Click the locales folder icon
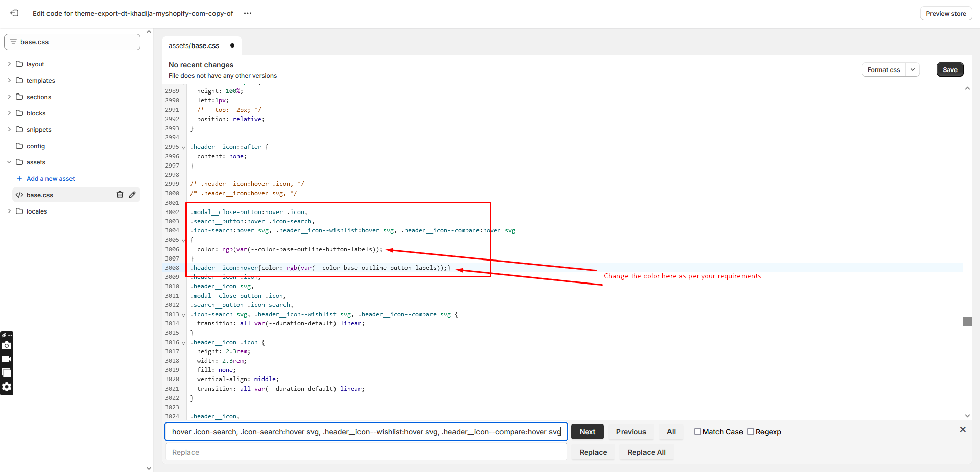Viewport: 980px width, 472px height. [19, 211]
